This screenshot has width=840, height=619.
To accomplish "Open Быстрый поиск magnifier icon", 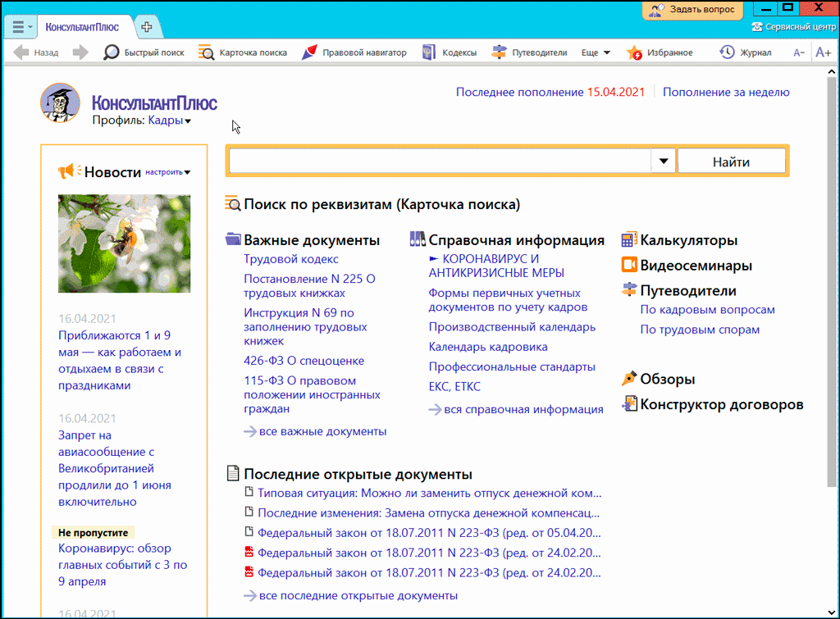I will 111,52.
